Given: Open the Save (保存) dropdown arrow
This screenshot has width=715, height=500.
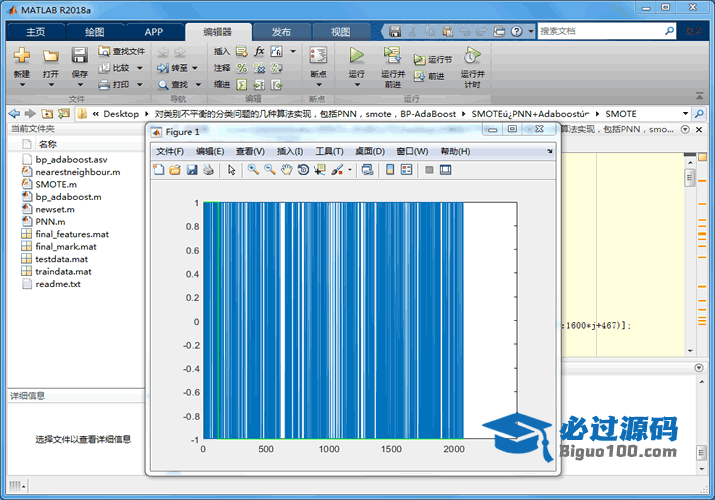Looking at the screenshot, I should [80, 85].
